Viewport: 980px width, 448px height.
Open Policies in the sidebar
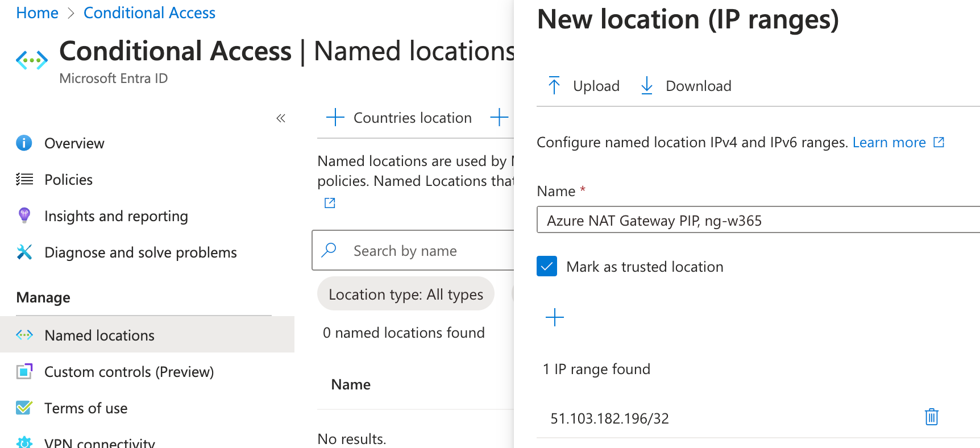[68, 180]
